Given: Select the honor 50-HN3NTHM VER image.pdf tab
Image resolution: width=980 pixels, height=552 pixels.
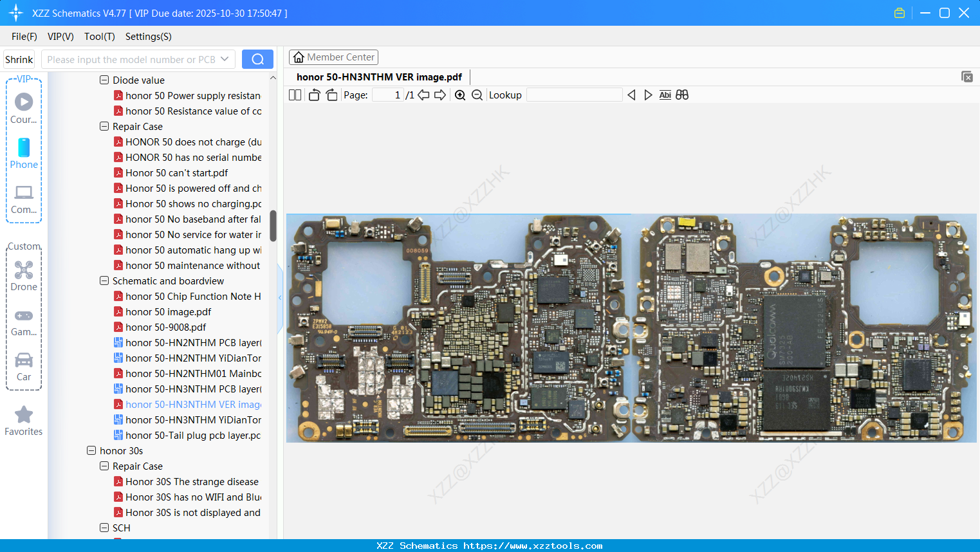Looking at the screenshot, I should click(x=379, y=77).
